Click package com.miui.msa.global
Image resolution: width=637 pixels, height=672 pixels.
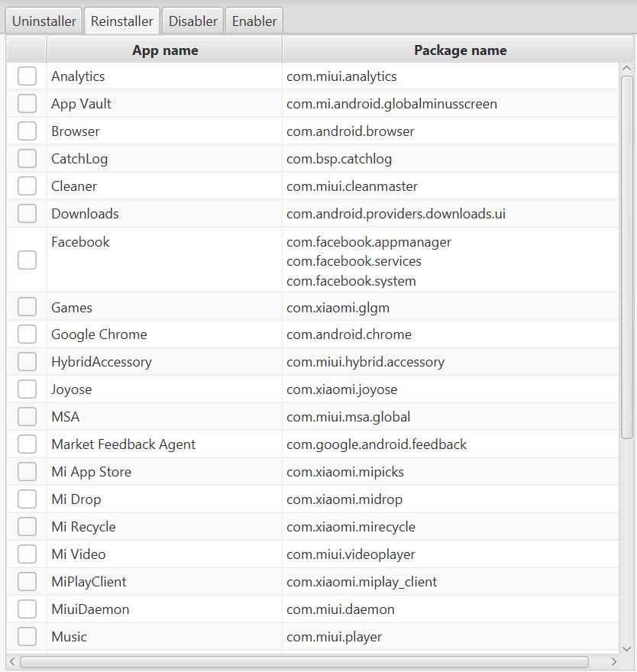348,417
